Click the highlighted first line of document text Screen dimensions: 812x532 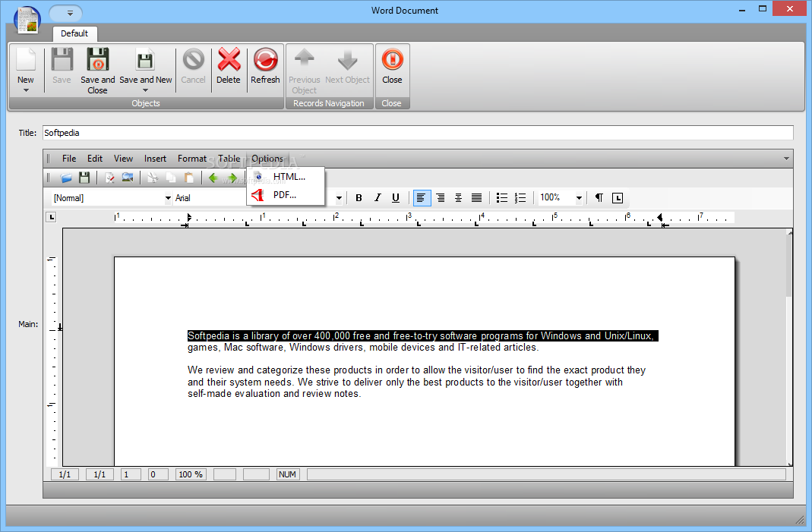click(422, 336)
